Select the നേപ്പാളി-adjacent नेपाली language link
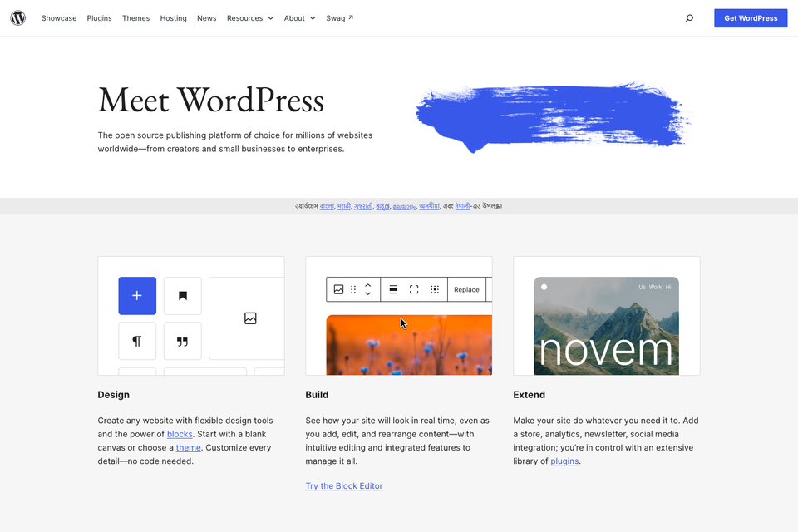Screen dimensions: 798x532 tap(462, 205)
